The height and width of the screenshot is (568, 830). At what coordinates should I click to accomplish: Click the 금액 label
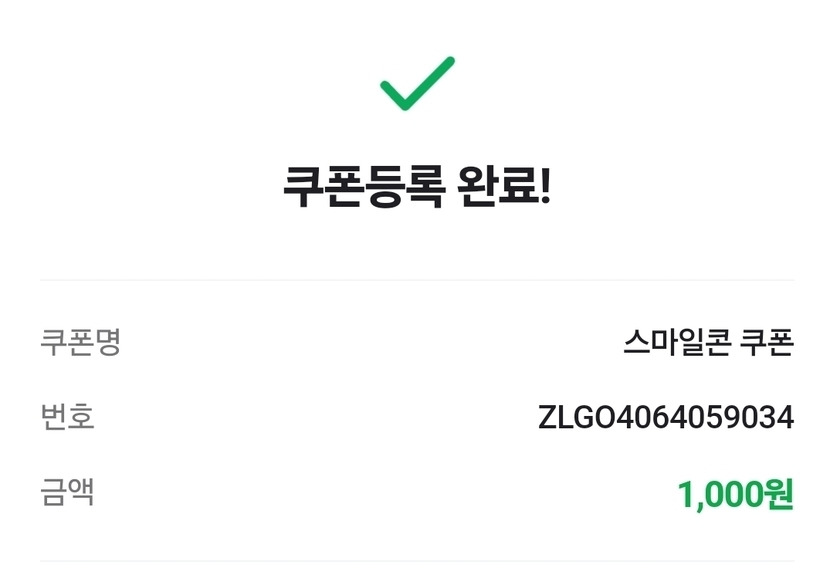[x=67, y=492]
